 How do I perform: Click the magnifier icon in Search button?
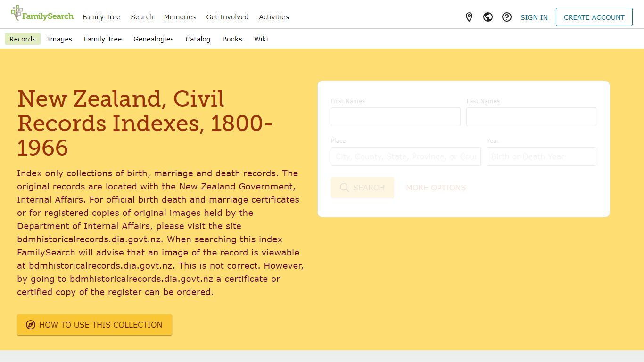coord(345,188)
